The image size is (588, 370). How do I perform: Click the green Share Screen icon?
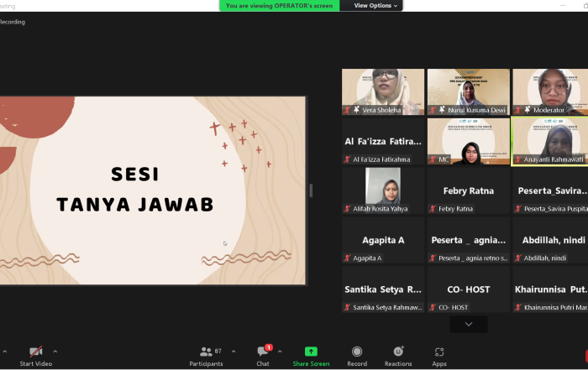click(x=311, y=352)
